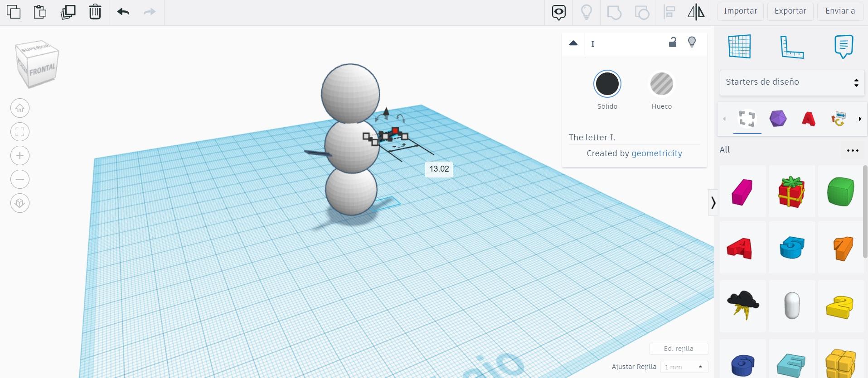
Task: Go to the home view
Action: [20, 108]
